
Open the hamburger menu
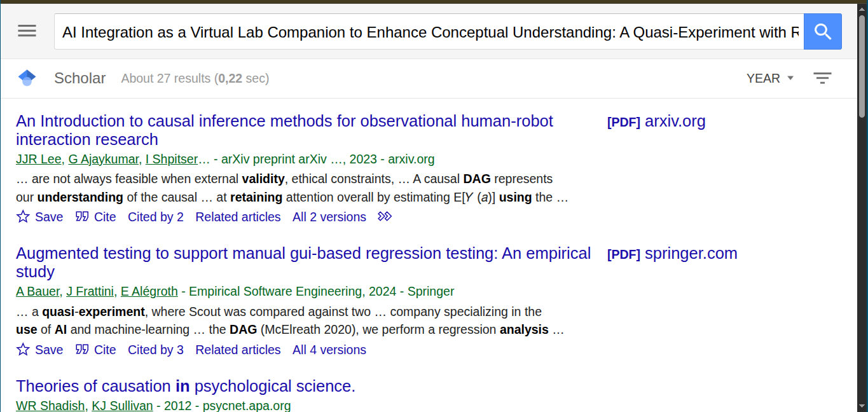click(x=27, y=31)
